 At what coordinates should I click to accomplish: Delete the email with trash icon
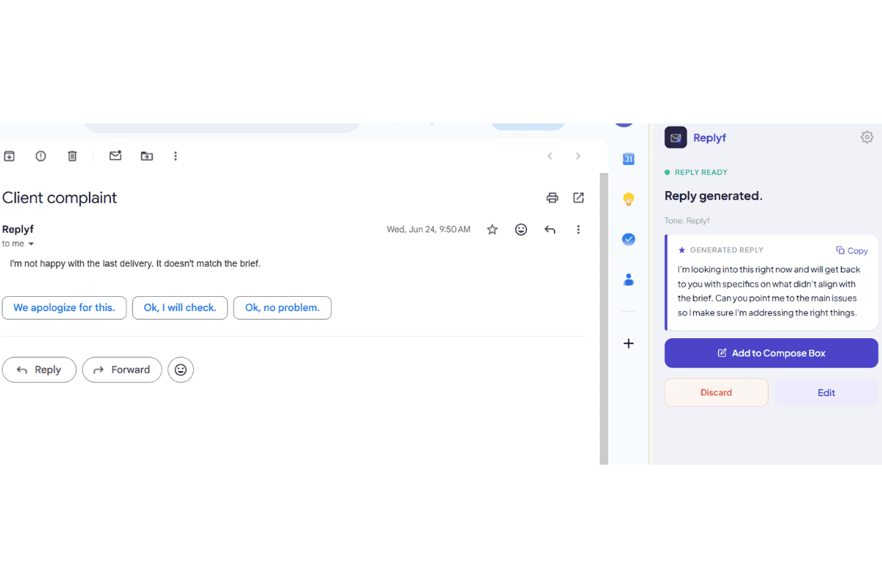72,156
